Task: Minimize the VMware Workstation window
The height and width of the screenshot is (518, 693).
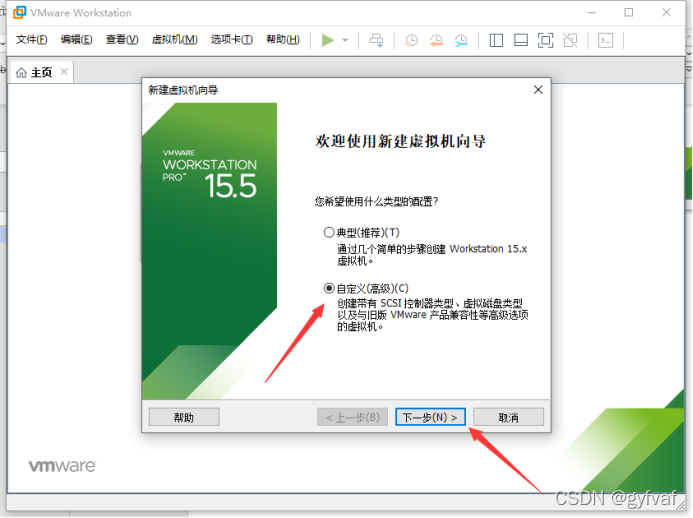Action: pyautogui.click(x=591, y=13)
